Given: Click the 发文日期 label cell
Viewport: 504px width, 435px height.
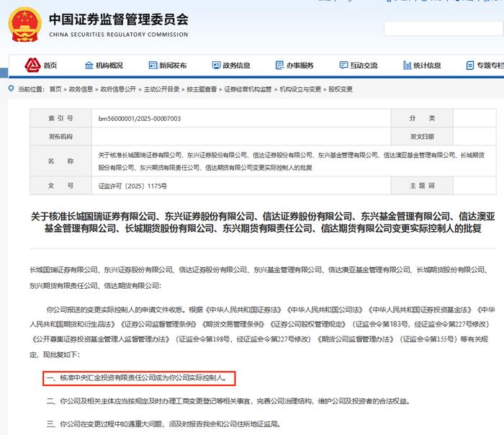Looking at the screenshot, I should pos(422,137).
